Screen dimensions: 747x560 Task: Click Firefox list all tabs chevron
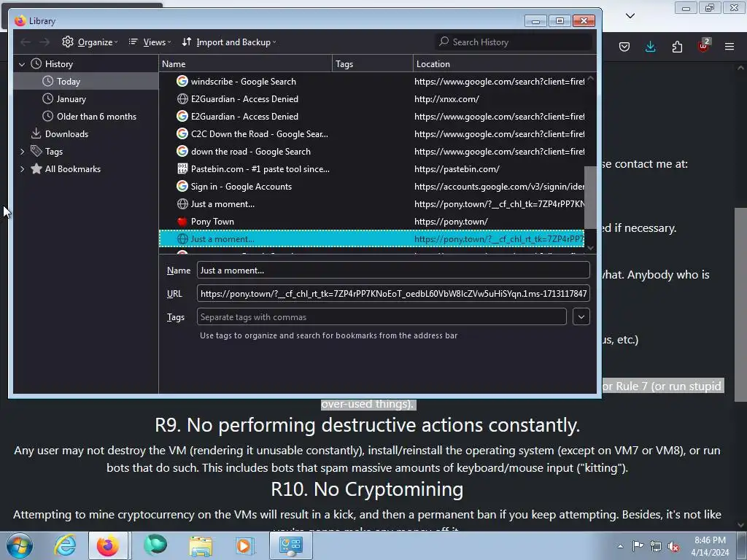[630, 16]
